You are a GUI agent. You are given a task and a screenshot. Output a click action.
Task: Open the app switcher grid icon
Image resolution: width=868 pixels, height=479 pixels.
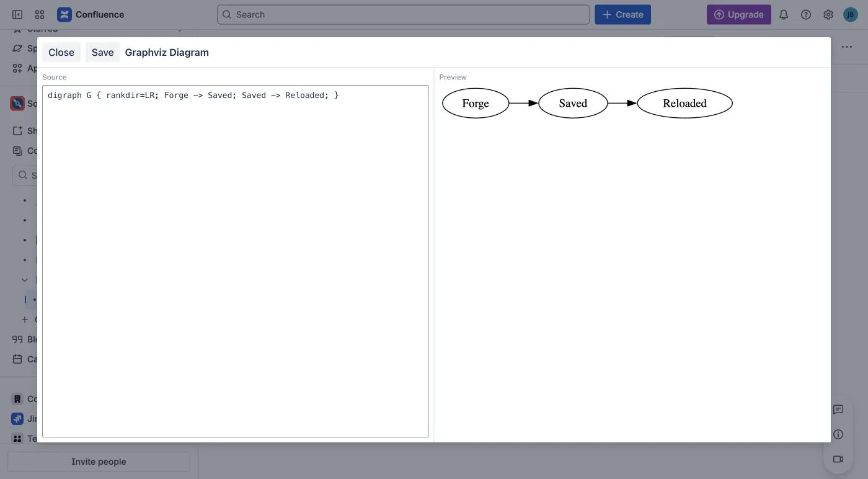40,14
